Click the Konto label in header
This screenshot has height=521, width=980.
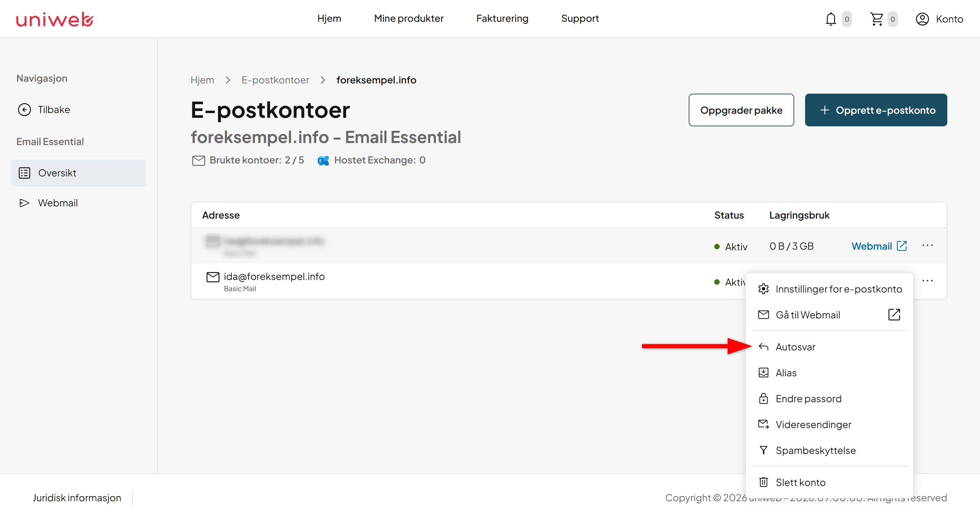949,19
